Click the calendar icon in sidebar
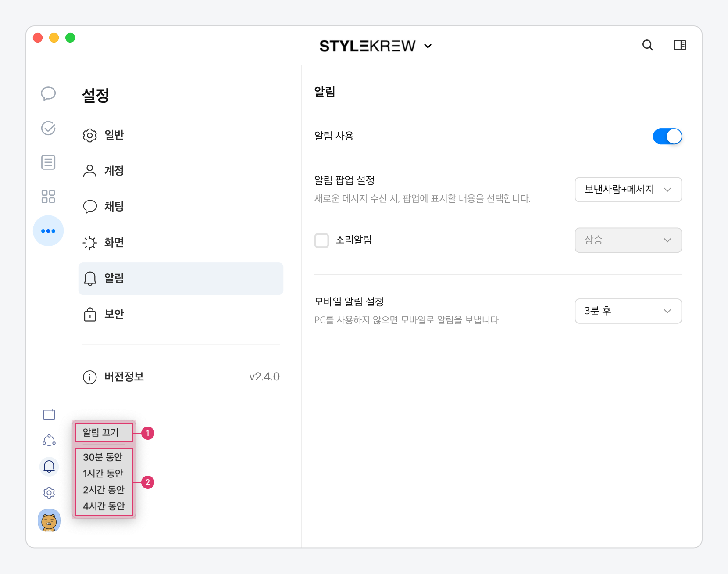Image resolution: width=728 pixels, height=574 pixels. pos(49,414)
